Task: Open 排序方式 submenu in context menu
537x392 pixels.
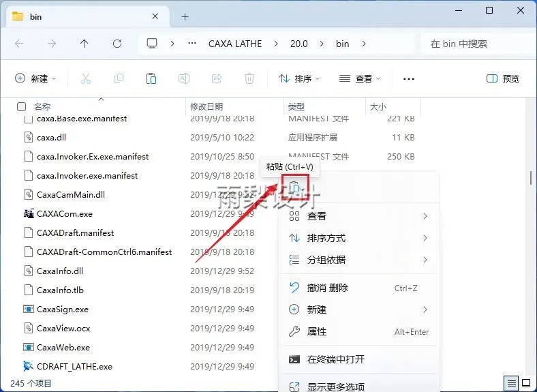Action: [358, 238]
